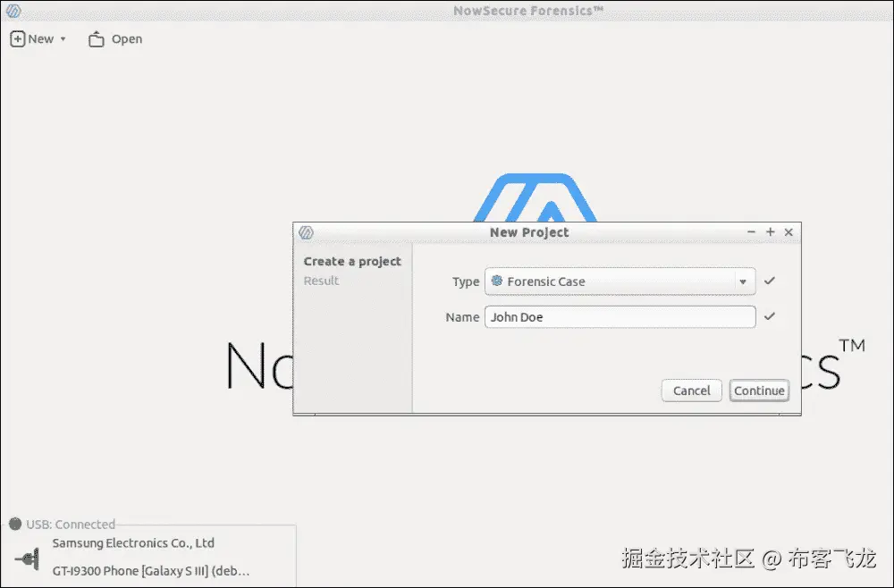The height and width of the screenshot is (588, 894).
Task: Click the New Project dialog title
Action: pyautogui.click(x=529, y=232)
